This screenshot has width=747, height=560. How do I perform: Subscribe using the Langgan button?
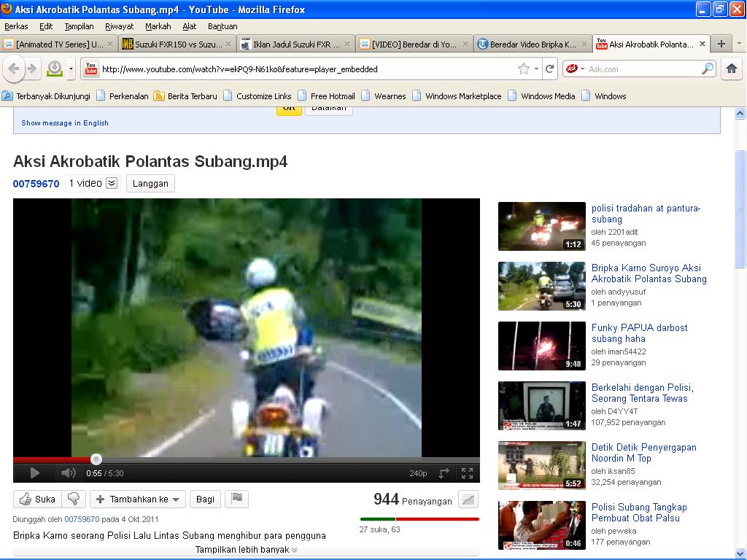(150, 184)
